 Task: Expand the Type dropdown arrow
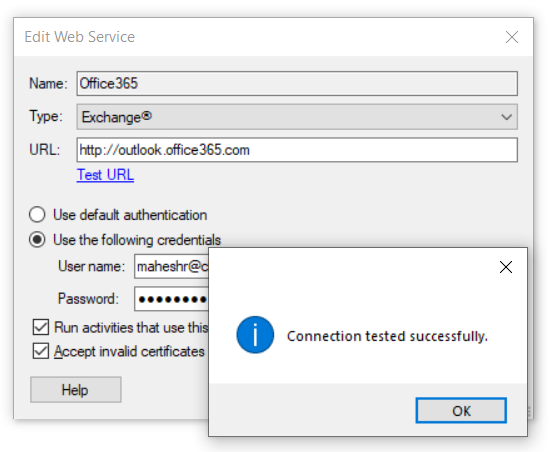(506, 117)
